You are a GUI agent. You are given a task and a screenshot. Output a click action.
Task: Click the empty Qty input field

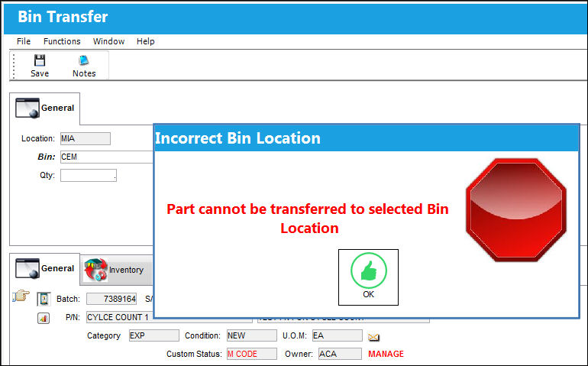(89, 175)
